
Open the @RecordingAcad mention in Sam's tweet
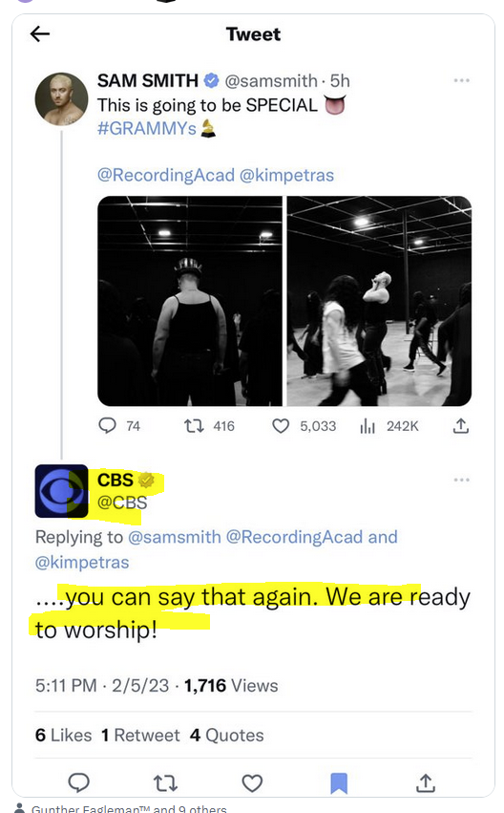click(166, 175)
